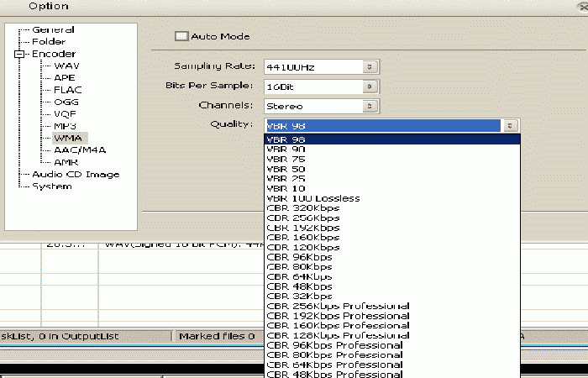The width and height of the screenshot is (588, 378).
Task: Open the Bits Per Sample dropdown
Action: tap(369, 87)
